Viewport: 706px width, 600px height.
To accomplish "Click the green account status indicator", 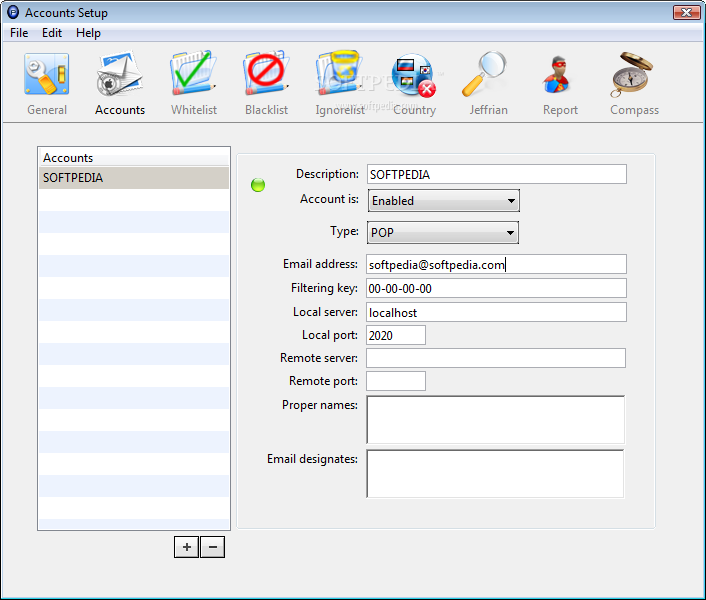I will click(x=258, y=185).
